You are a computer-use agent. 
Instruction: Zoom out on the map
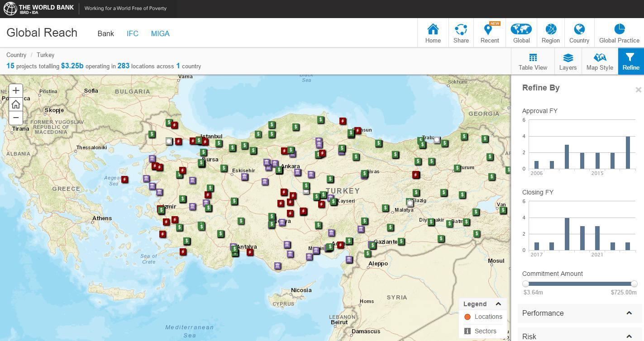tap(16, 118)
